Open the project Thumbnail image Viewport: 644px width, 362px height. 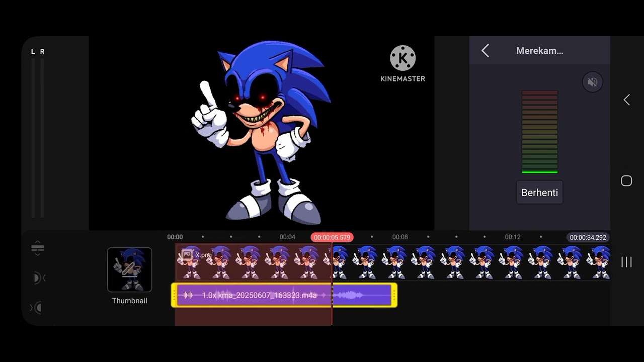129,269
